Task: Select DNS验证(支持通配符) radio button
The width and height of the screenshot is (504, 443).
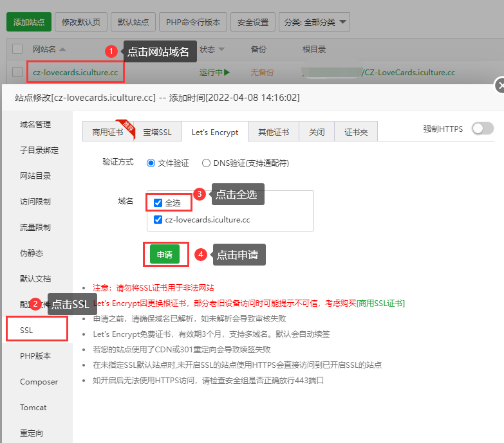Action: point(206,163)
